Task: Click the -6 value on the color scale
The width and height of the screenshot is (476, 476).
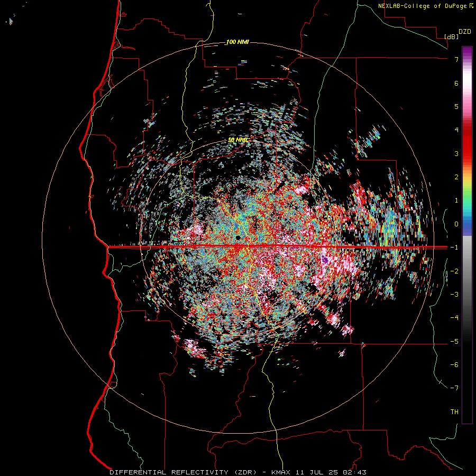Action: tap(454, 365)
